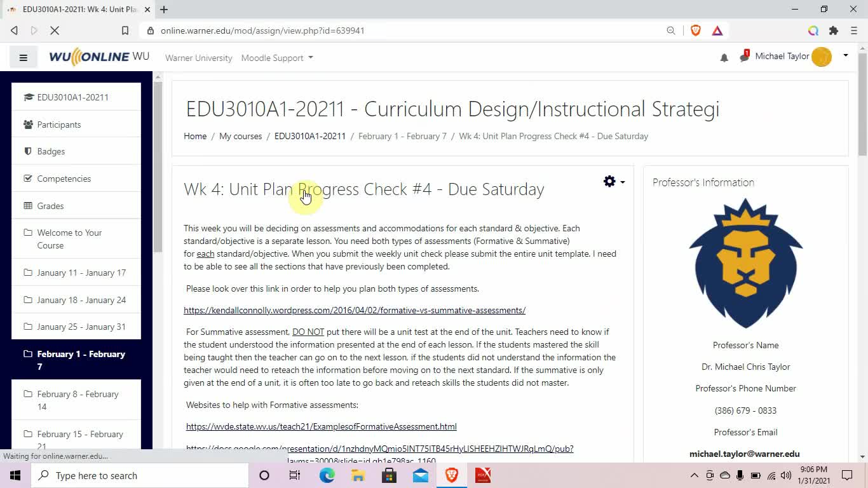This screenshot has width=868, height=488.
Task: Open the notifications bell
Action: pyautogui.click(x=724, y=58)
